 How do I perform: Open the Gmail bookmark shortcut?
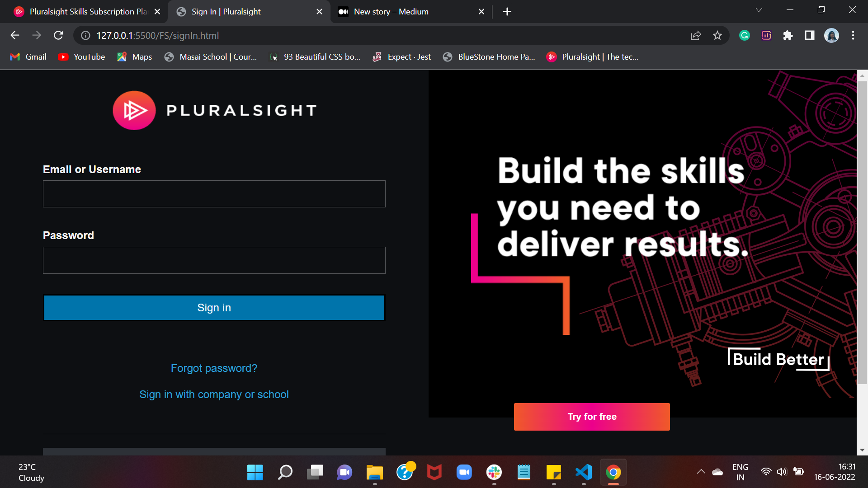[x=28, y=57]
